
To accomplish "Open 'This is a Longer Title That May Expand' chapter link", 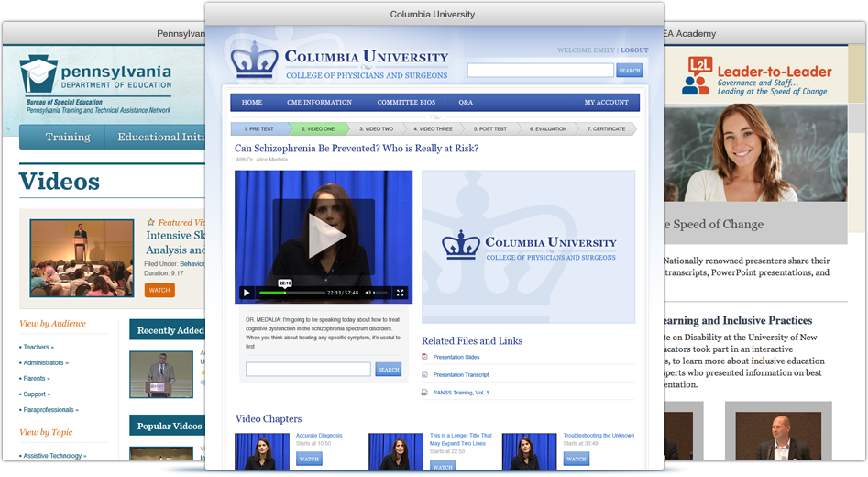I will [460, 439].
